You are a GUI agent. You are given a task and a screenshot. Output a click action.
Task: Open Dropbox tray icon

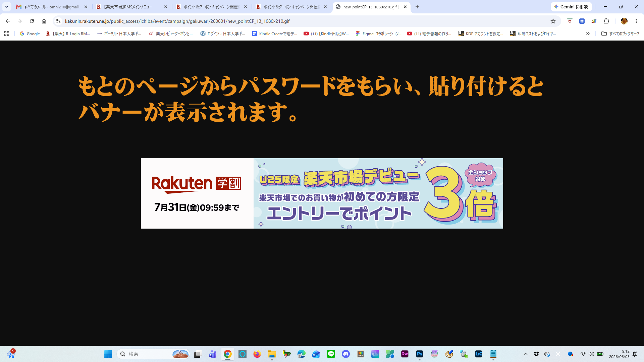[536, 354]
